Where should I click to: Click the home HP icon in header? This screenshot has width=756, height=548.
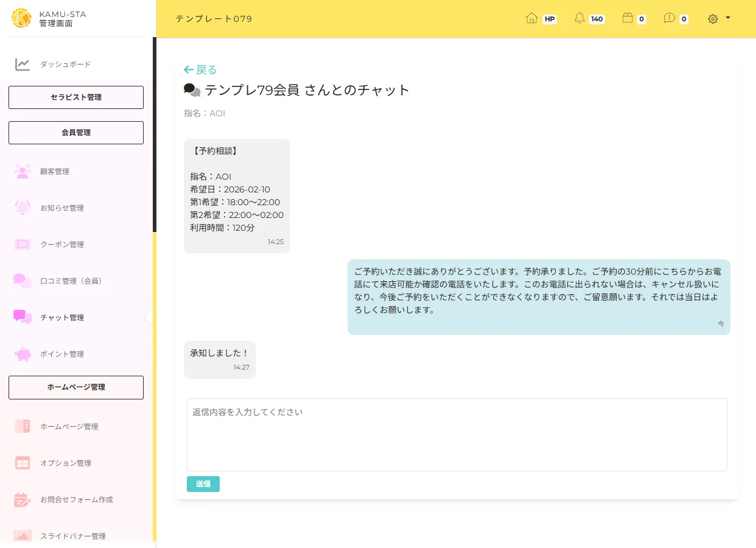531,18
